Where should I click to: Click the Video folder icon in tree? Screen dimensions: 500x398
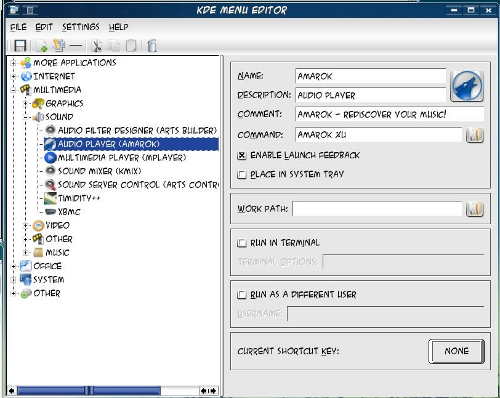tap(38, 225)
